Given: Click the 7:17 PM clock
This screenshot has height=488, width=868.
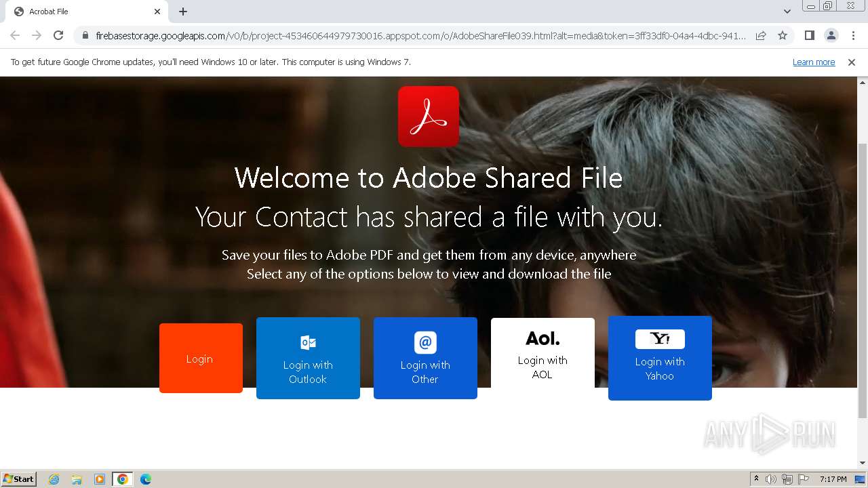Looking at the screenshot, I should tap(833, 479).
